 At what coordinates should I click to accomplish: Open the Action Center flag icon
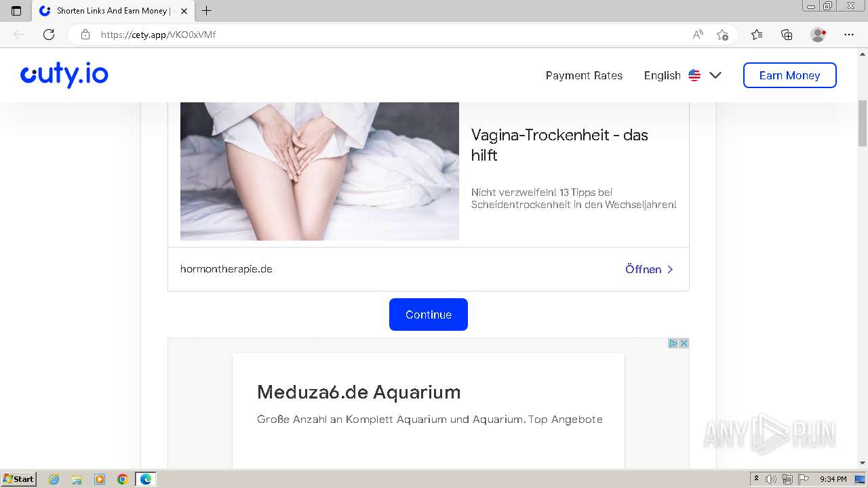[804, 479]
